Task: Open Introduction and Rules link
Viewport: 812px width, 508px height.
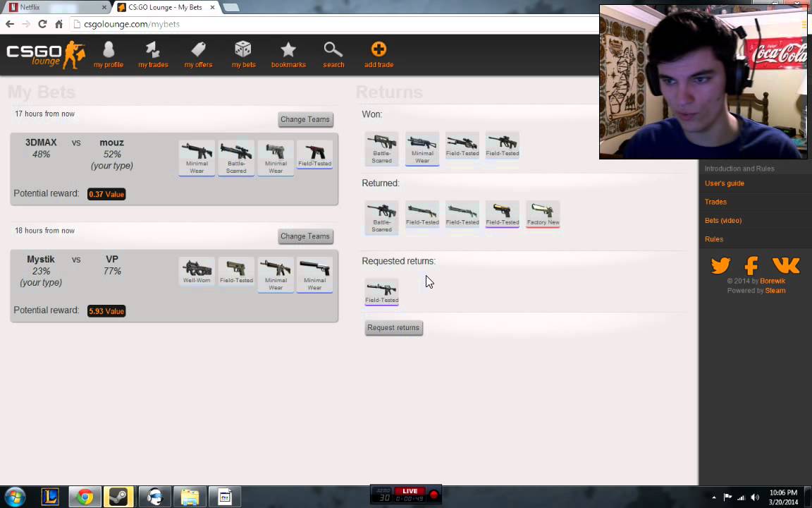Action: click(x=739, y=169)
